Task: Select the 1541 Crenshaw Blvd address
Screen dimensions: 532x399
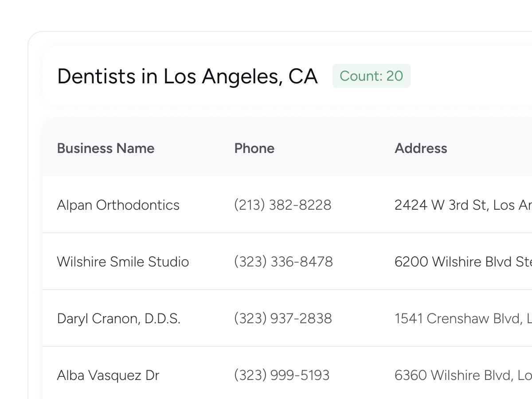Action: 463,318
